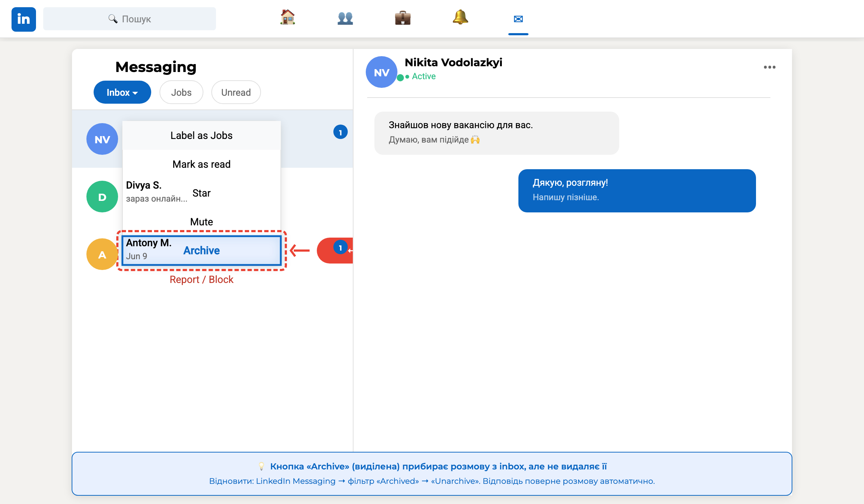Open the three-dots conversation options
This screenshot has height=504, width=864.
click(x=770, y=67)
